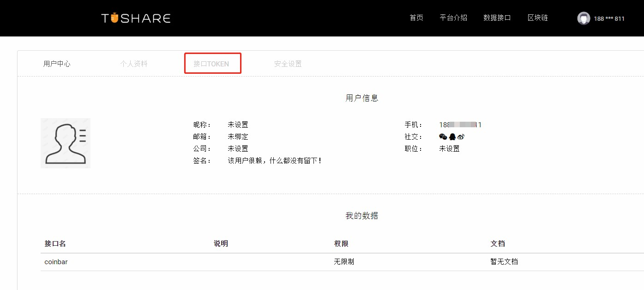This screenshot has width=644, height=290.
Task: Switch to the 安全设置 tab
Action: coord(287,64)
